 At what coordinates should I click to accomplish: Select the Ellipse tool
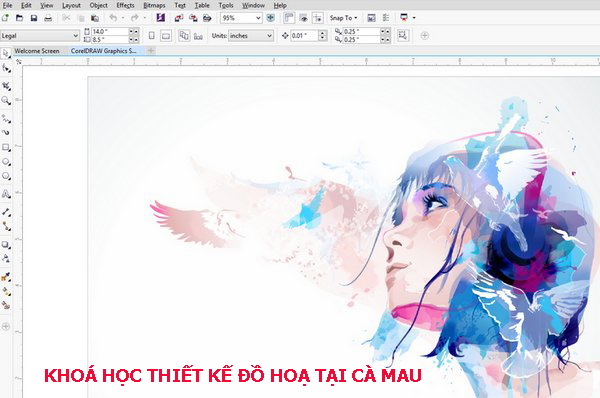click(6, 162)
